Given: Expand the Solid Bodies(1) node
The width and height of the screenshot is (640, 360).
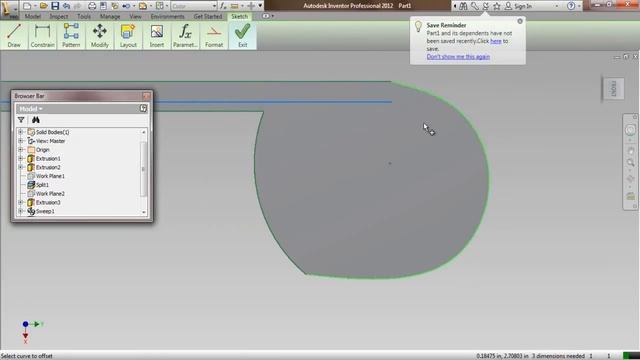Looking at the screenshot, I should (x=21, y=132).
